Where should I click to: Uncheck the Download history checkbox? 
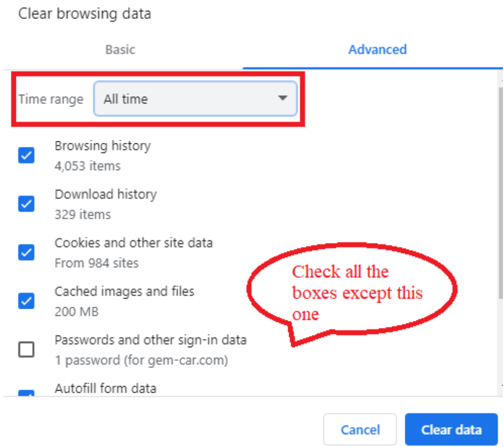click(x=26, y=204)
